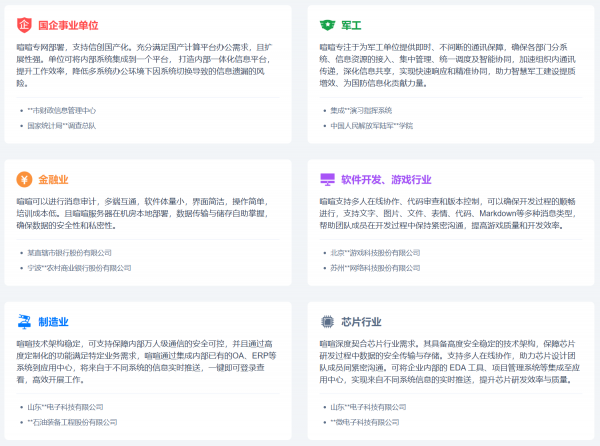
Task: Click the 军工 description paragraph
Action: tap(448, 65)
